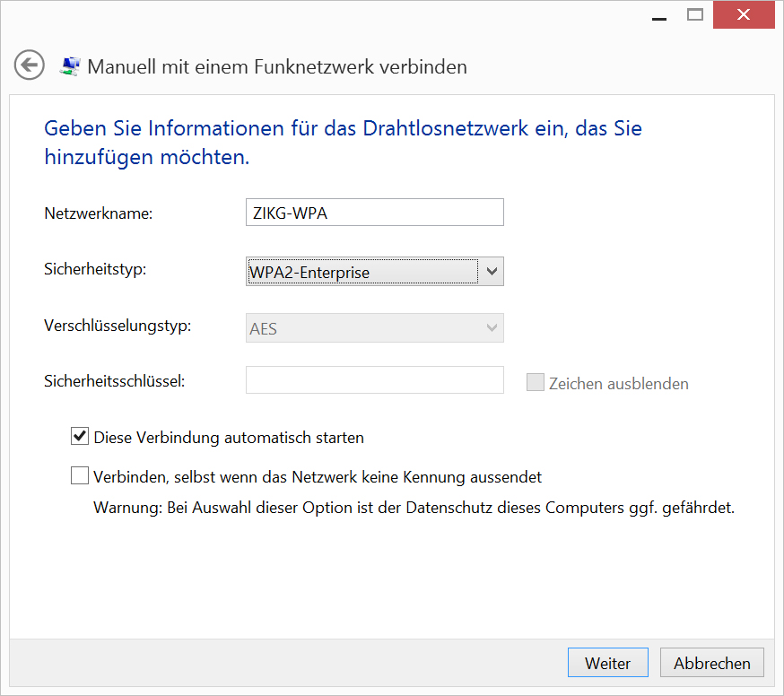
Task: Click into the Sicherheitsschlüssel input field
Action: [x=374, y=380]
